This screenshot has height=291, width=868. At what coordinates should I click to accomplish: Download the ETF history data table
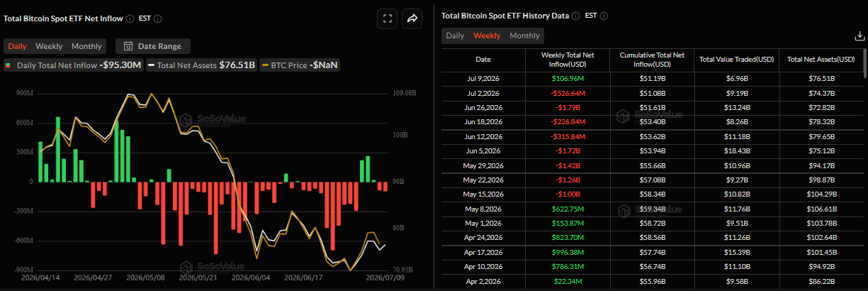pos(859,35)
